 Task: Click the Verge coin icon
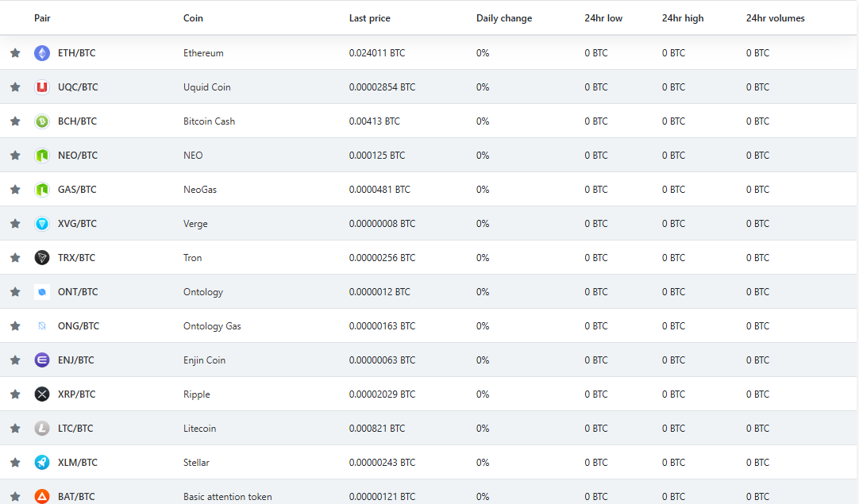(42, 224)
